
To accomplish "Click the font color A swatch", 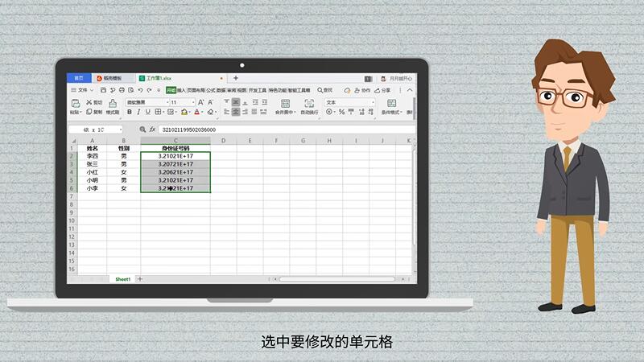I will pos(196,113).
